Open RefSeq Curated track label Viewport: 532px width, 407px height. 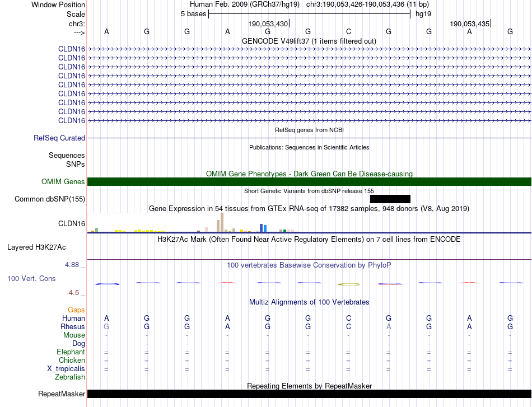coord(59,138)
